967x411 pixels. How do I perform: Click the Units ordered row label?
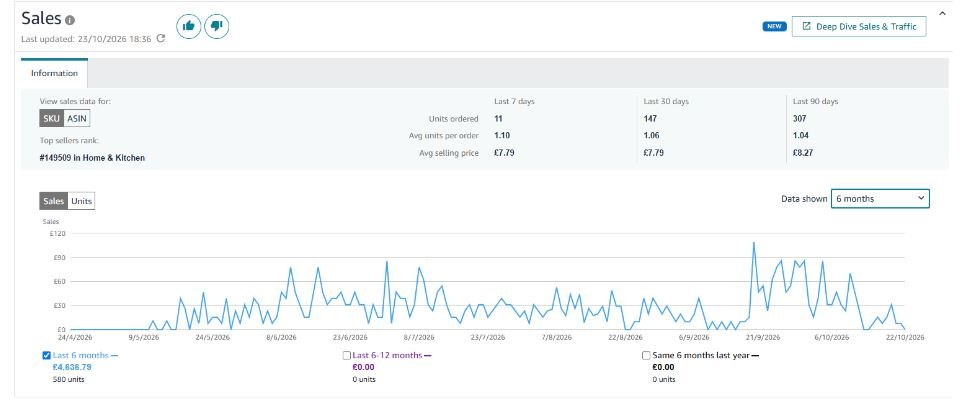(x=453, y=118)
